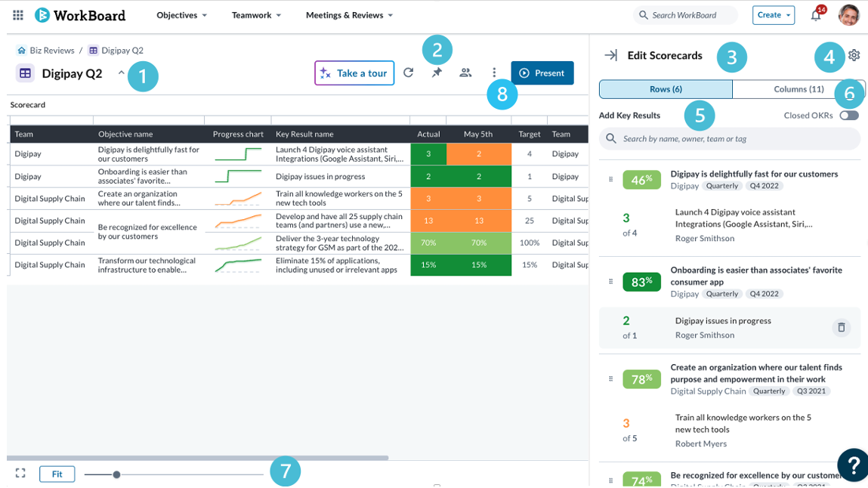The width and height of the screenshot is (868, 488).
Task: Collapse the Edit Scorecards panel
Action: (610, 55)
